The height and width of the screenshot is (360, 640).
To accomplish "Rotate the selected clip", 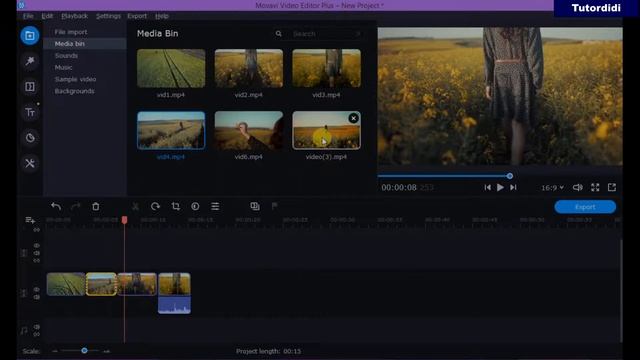I will (155, 207).
